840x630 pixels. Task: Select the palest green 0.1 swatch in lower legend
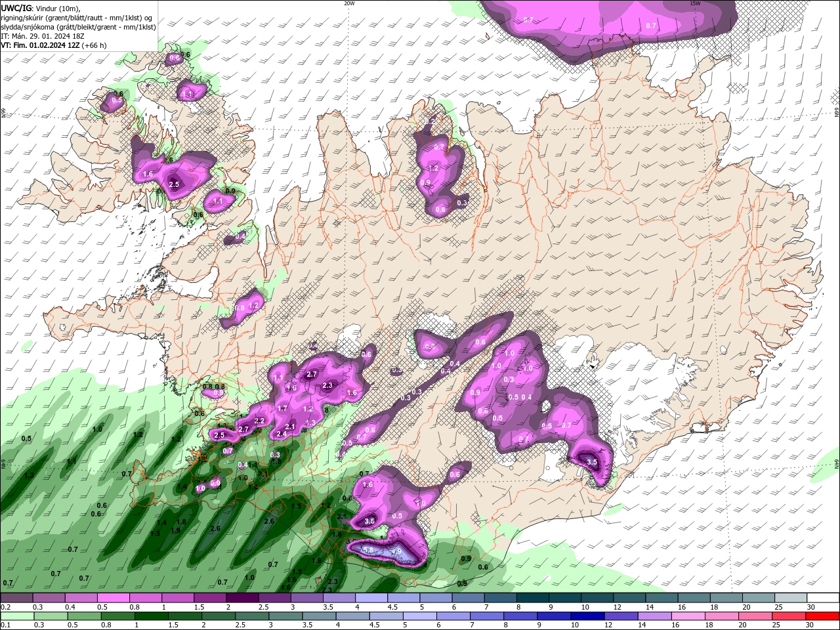pos(17,616)
